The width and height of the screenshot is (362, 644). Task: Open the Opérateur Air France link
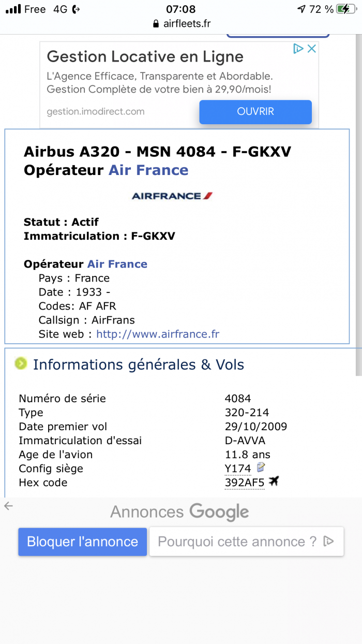(117, 264)
